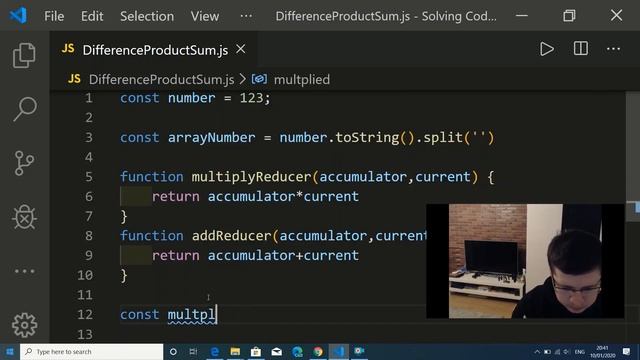
Task: Open the Search view in activity bar
Action: tap(24, 109)
